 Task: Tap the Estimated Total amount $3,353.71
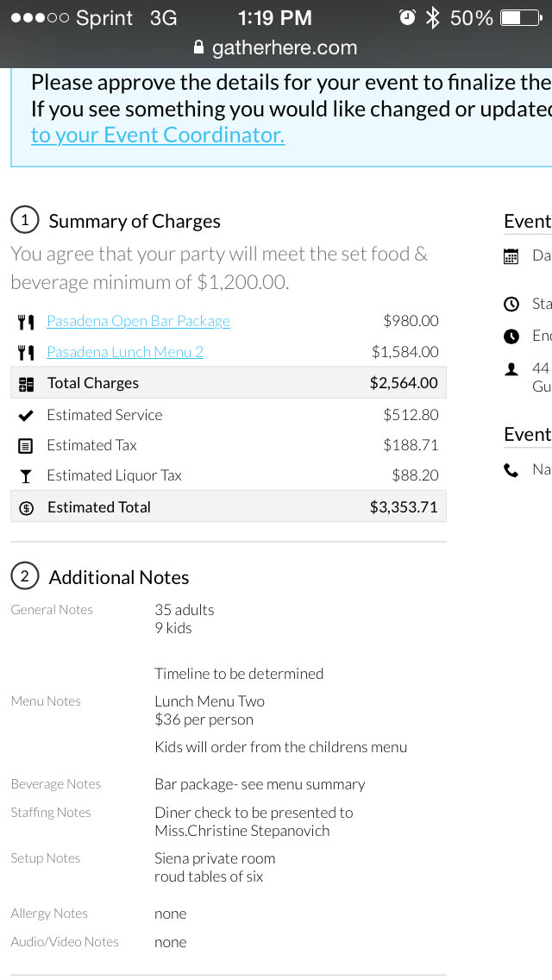point(404,507)
